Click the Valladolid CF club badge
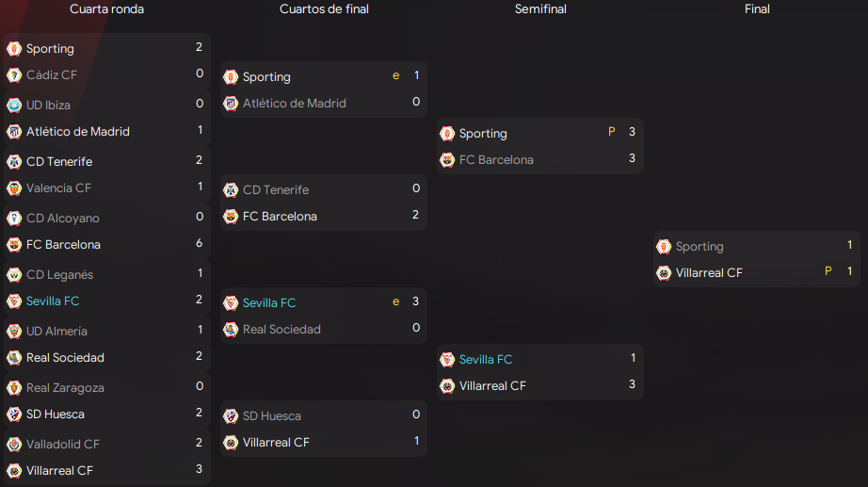Image resolution: width=868 pixels, height=487 pixels. (x=14, y=444)
